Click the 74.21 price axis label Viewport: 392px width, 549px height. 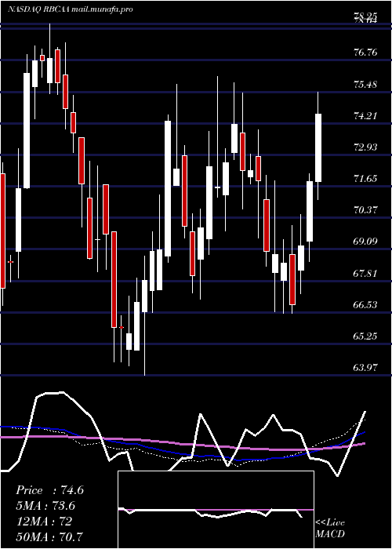366,116
